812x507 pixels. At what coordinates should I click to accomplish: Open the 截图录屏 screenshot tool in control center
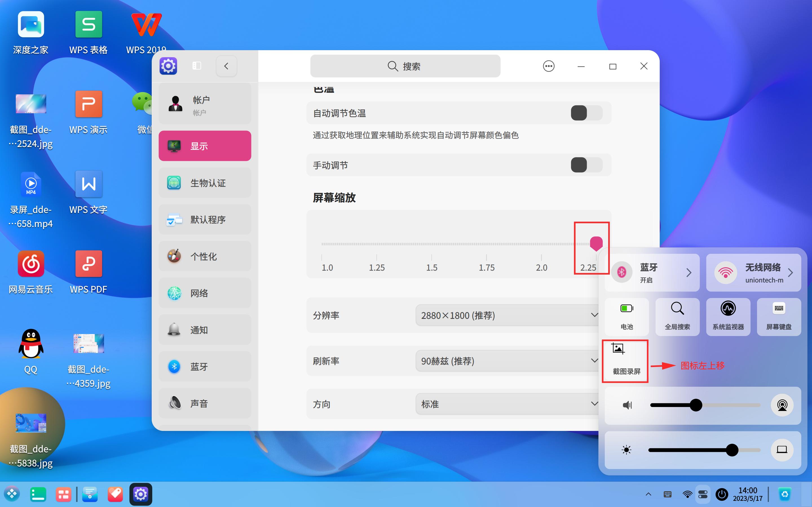tap(625, 361)
